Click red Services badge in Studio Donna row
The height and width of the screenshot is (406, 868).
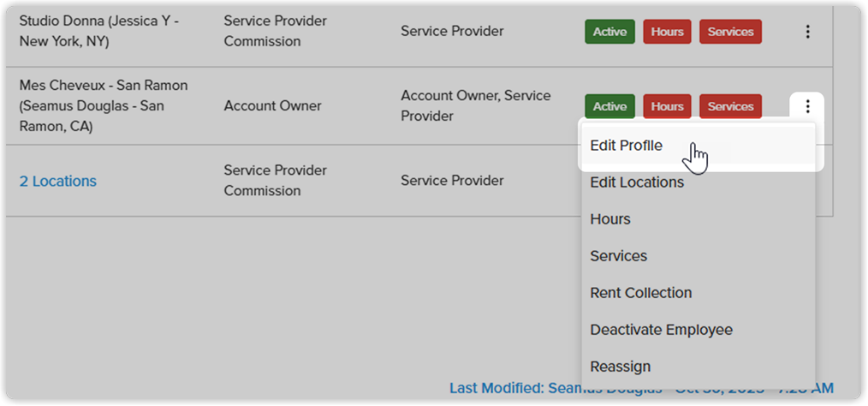point(731,32)
